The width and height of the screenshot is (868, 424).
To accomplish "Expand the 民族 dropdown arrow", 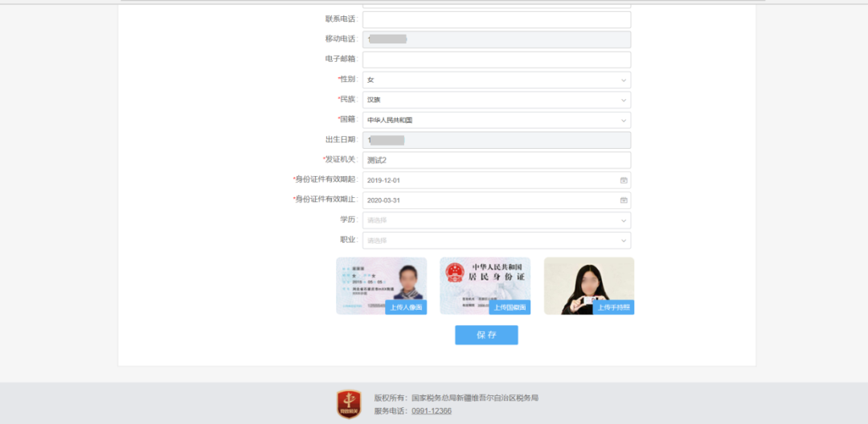I will (x=624, y=101).
